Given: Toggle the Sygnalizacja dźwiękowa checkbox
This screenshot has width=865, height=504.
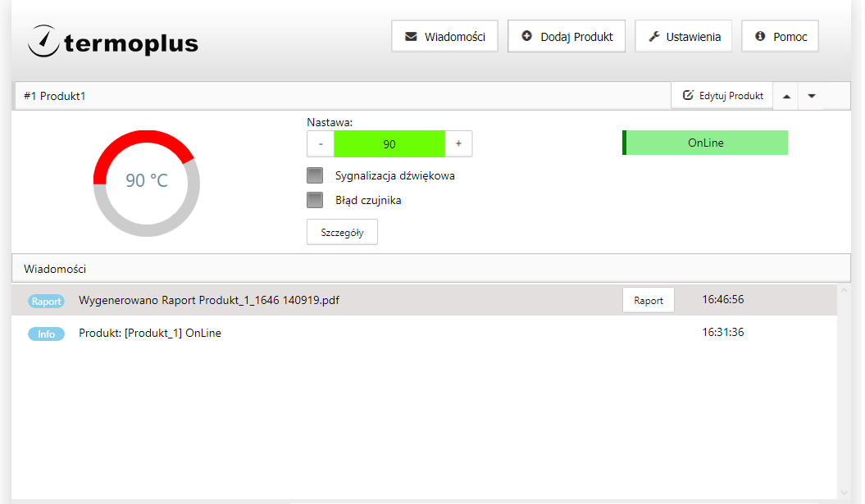Looking at the screenshot, I should [315, 175].
